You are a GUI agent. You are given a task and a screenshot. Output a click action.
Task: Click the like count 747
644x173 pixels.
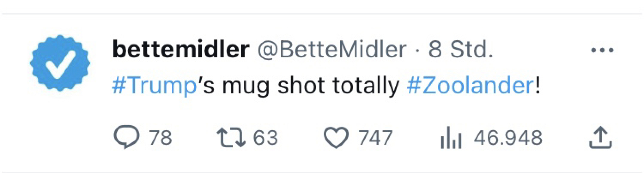(x=375, y=138)
